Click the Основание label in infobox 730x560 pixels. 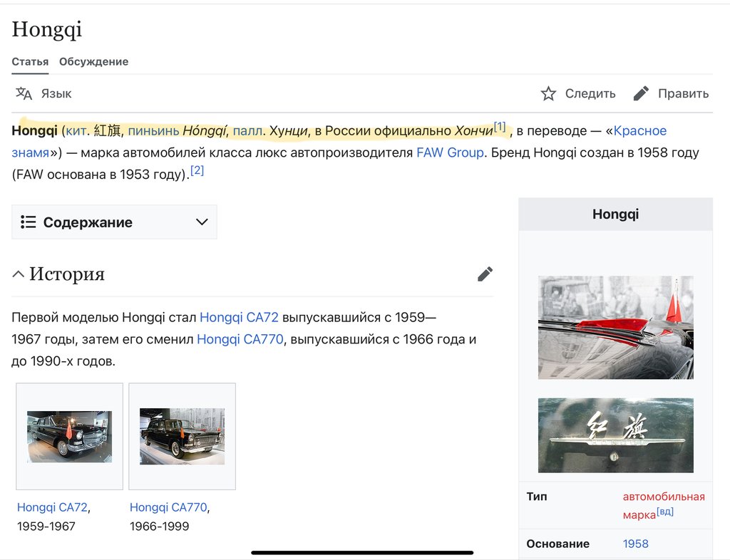[x=557, y=544]
